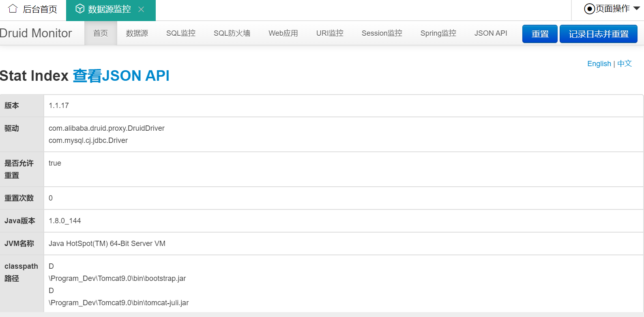Open Spring监控 from navbar

(x=438, y=33)
